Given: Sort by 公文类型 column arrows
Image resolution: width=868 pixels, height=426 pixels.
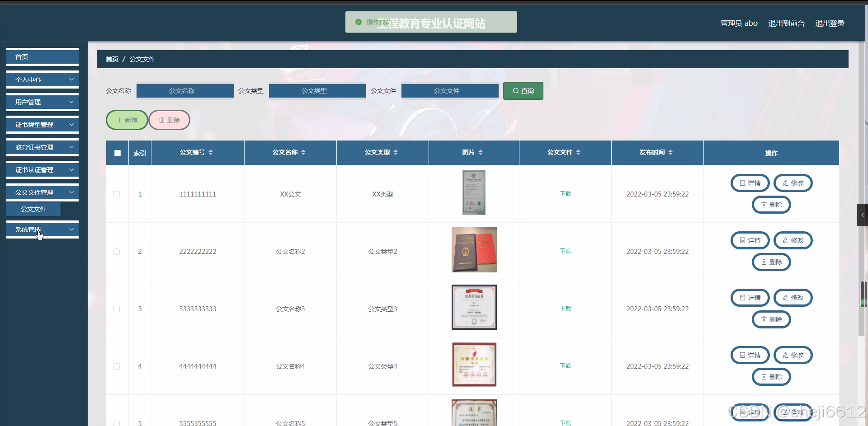Looking at the screenshot, I should pos(396,152).
